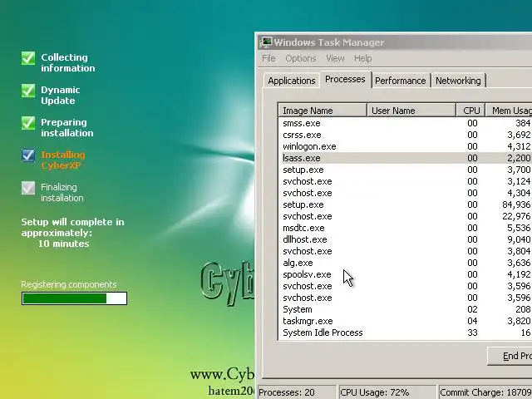Open the Help menu
532x399 pixels.
362,58
